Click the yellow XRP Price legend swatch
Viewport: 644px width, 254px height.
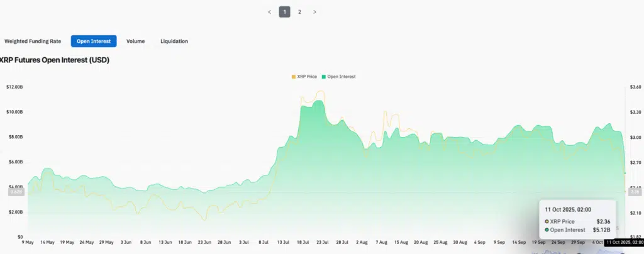click(x=293, y=77)
